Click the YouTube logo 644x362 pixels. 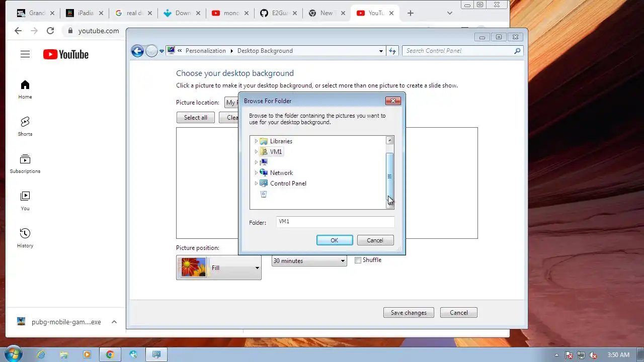coord(66,54)
